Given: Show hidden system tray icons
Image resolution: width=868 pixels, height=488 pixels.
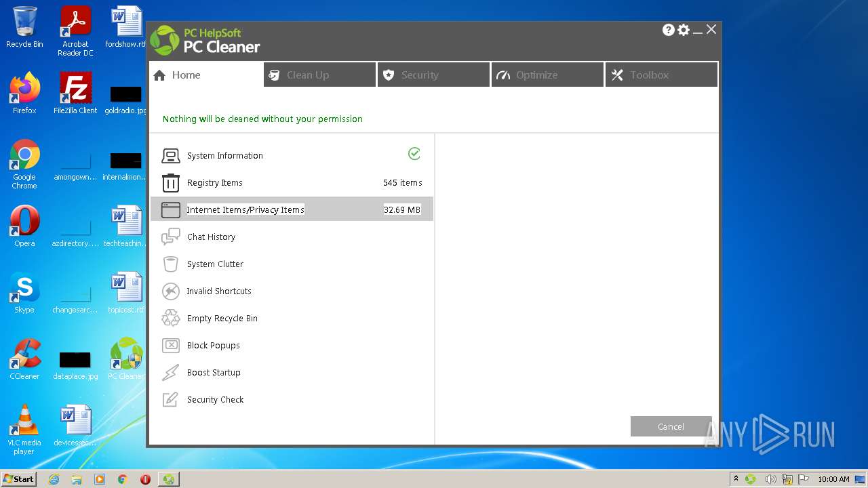Looking at the screenshot, I should (x=736, y=479).
